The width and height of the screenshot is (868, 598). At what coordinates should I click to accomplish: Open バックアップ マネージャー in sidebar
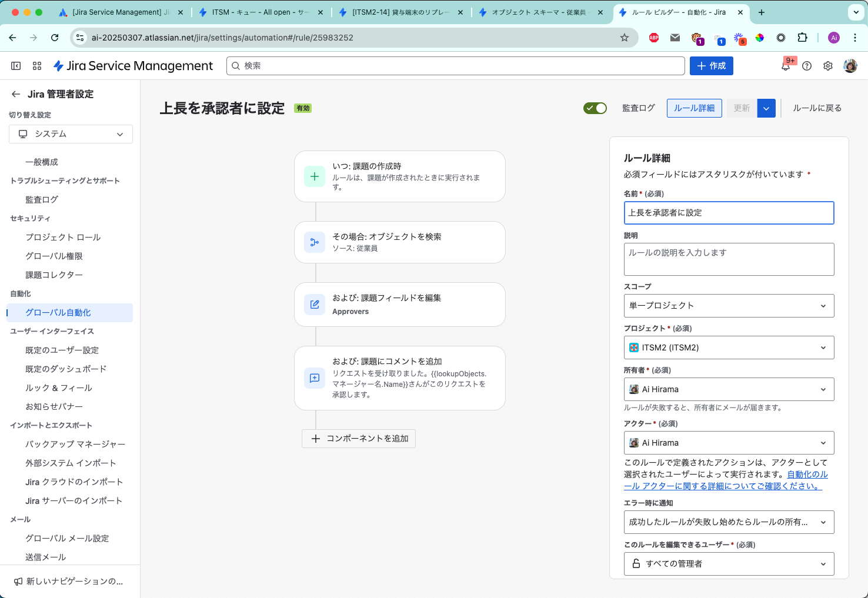pyautogui.click(x=75, y=445)
